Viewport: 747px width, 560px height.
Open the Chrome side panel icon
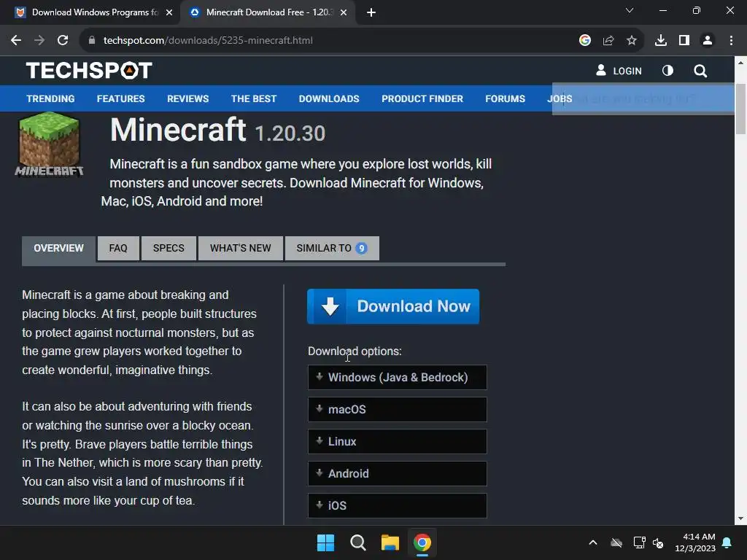(684, 40)
